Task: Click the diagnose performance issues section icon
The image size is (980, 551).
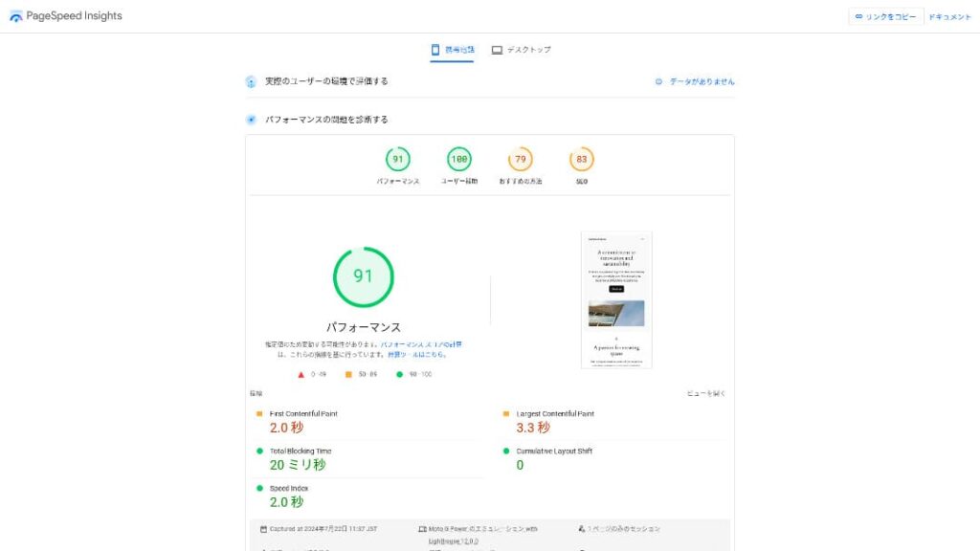Action: [x=252, y=120]
